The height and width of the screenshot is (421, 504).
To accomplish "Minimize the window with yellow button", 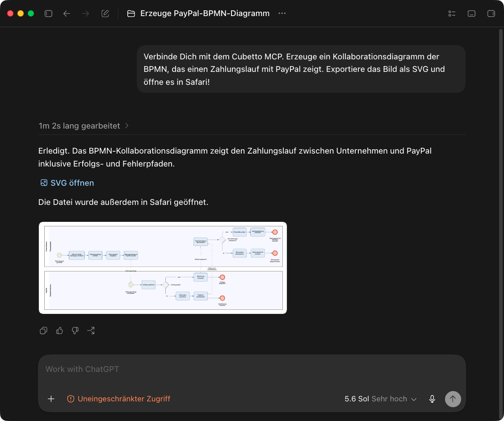I will pyautogui.click(x=21, y=13).
